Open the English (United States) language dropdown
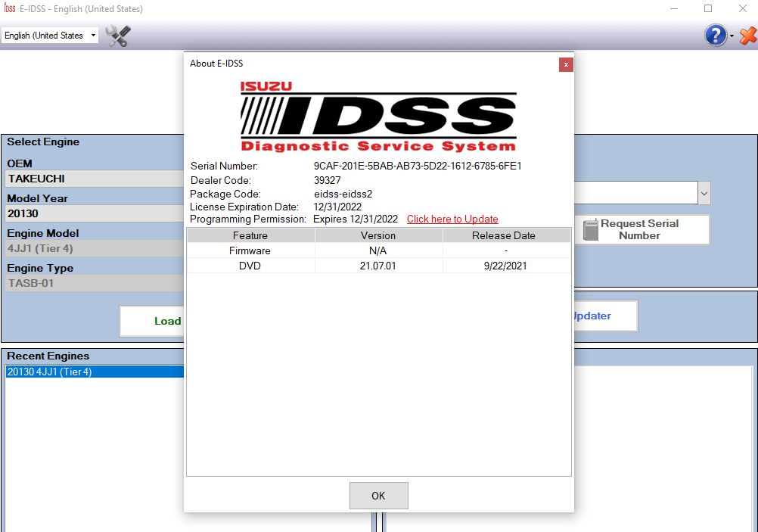758x532 pixels. tap(50, 36)
